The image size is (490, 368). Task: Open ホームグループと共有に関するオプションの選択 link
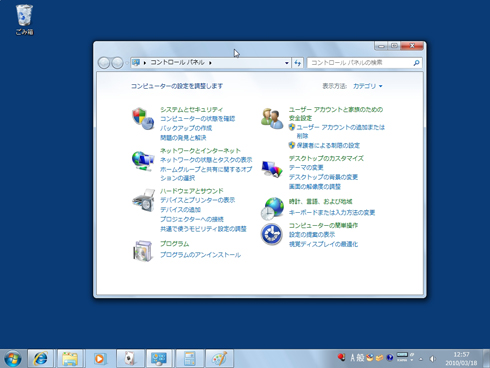[206, 174]
